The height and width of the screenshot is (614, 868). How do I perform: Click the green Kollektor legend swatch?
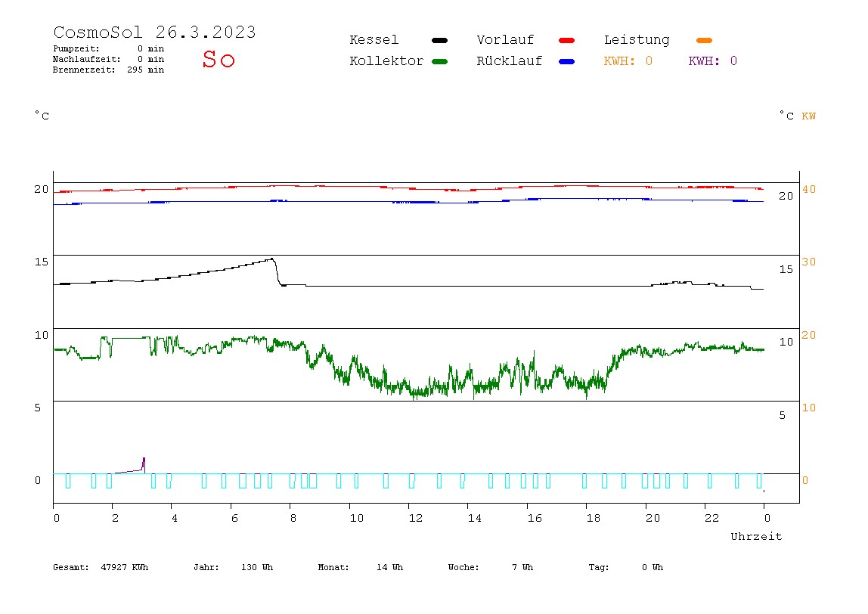pyautogui.click(x=439, y=61)
